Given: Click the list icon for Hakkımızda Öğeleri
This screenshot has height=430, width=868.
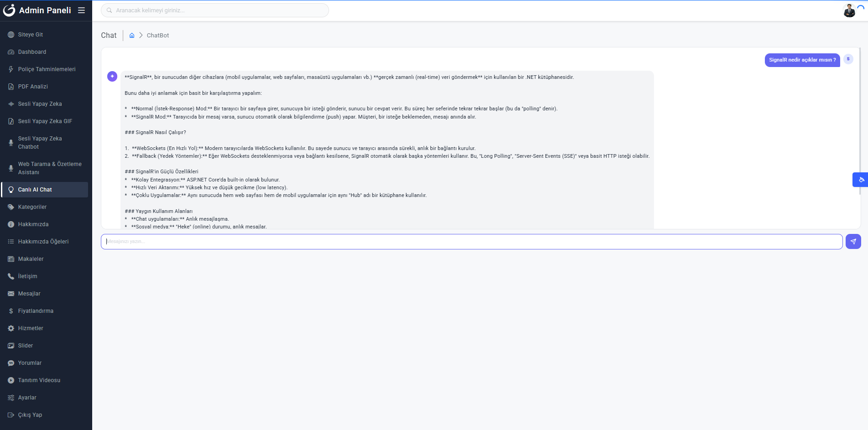Looking at the screenshot, I should point(11,242).
